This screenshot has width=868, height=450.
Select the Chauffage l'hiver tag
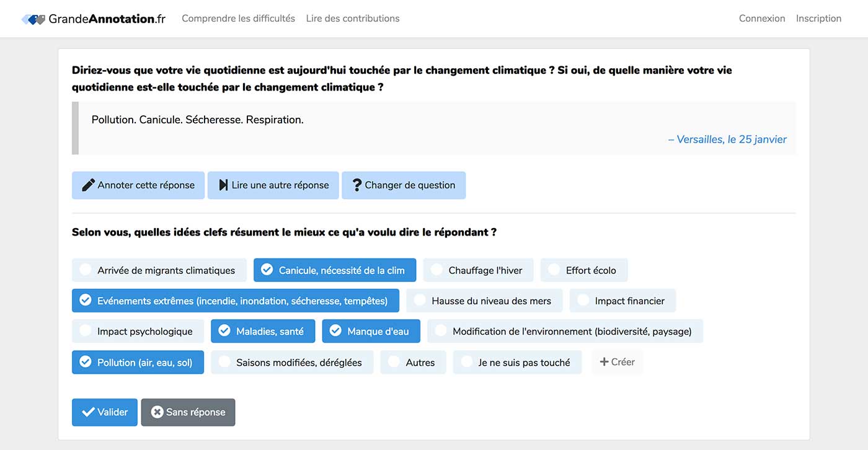point(479,270)
